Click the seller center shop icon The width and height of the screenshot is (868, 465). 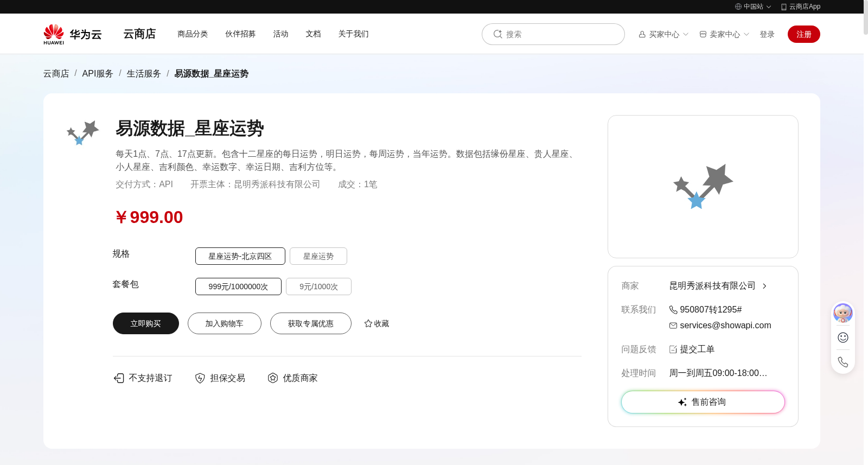pyautogui.click(x=703, y=34)
